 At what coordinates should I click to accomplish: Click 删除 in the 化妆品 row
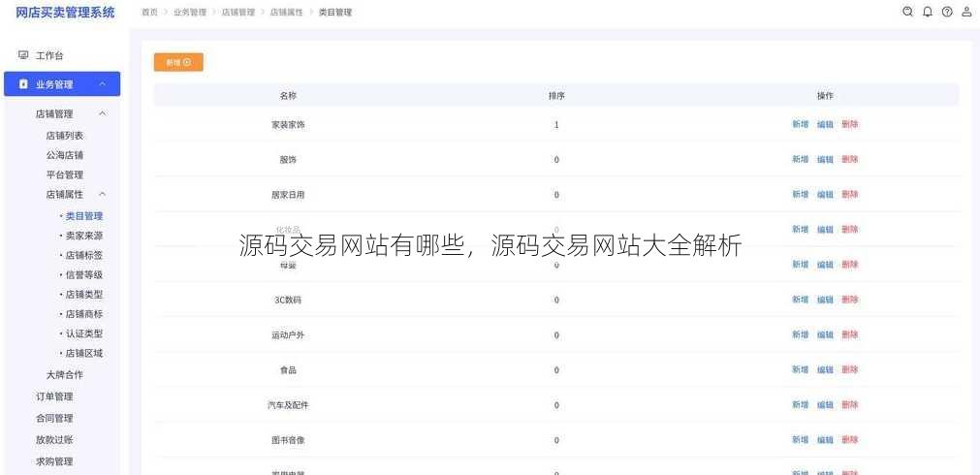tap(850, 230)
